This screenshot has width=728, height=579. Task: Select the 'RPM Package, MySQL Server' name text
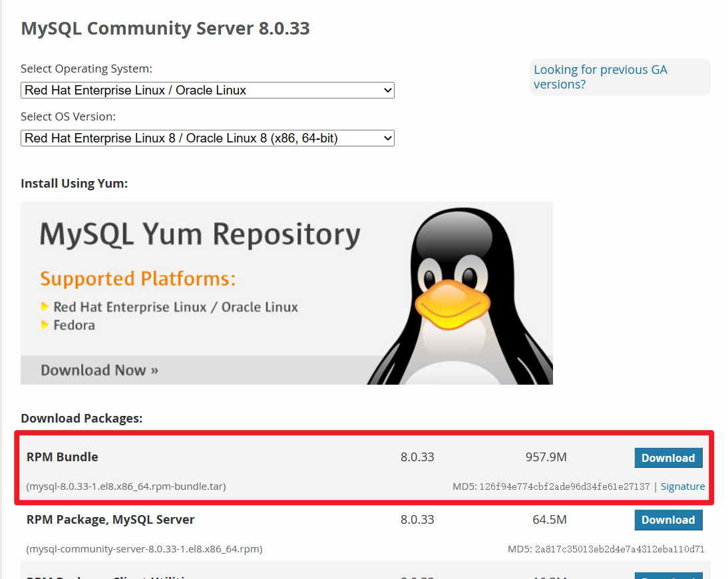tap(110, 520)
